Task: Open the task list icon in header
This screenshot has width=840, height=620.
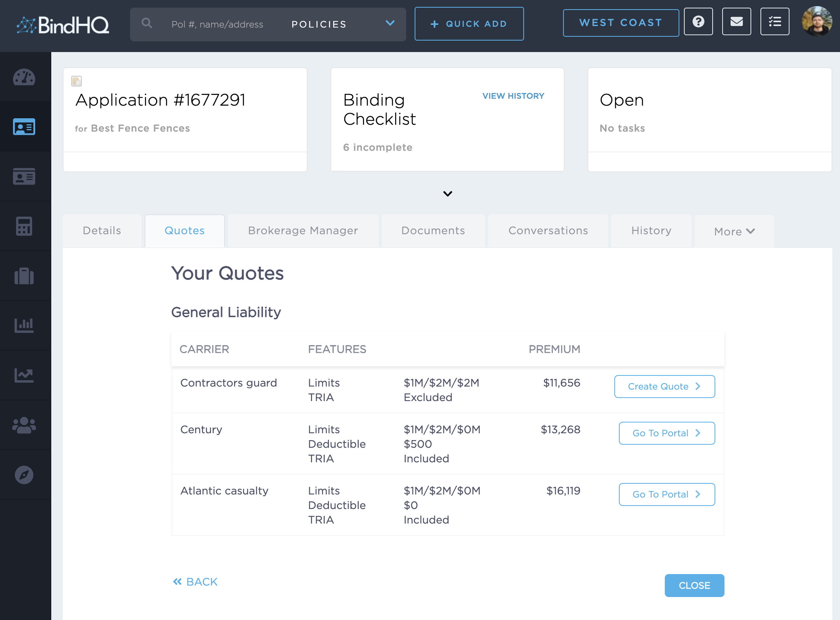Action: [775, 21]
